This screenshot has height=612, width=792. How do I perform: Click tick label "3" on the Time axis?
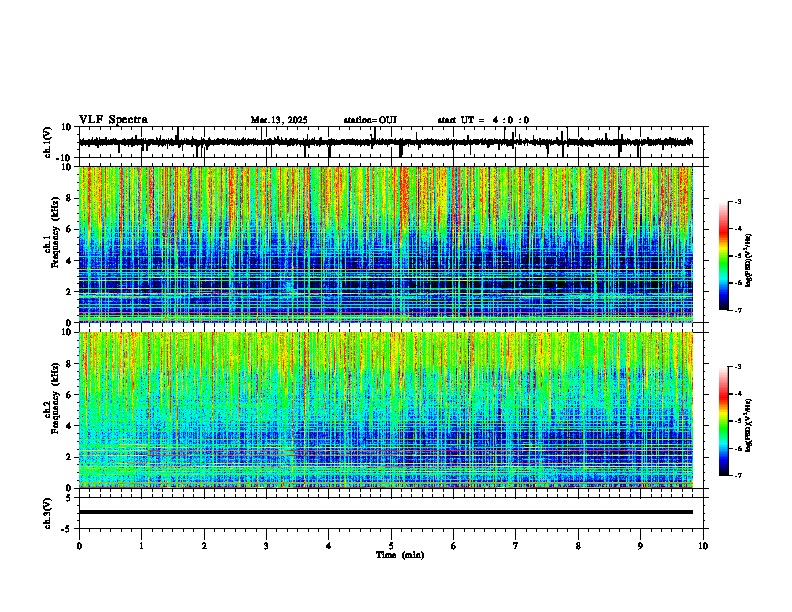(266, 546)
